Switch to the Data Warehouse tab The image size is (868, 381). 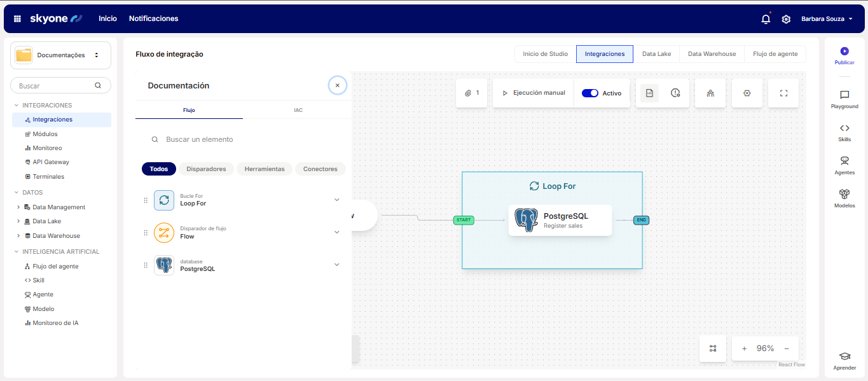712,54
